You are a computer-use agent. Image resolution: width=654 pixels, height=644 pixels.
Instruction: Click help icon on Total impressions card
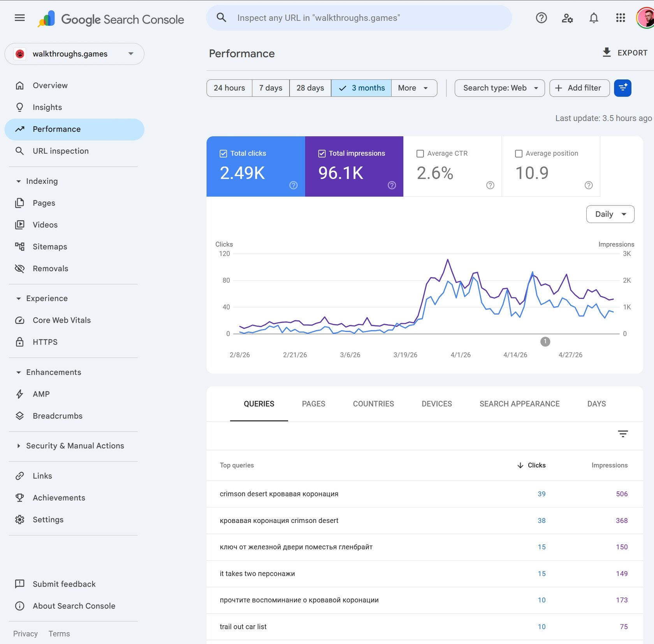(392, 185)
